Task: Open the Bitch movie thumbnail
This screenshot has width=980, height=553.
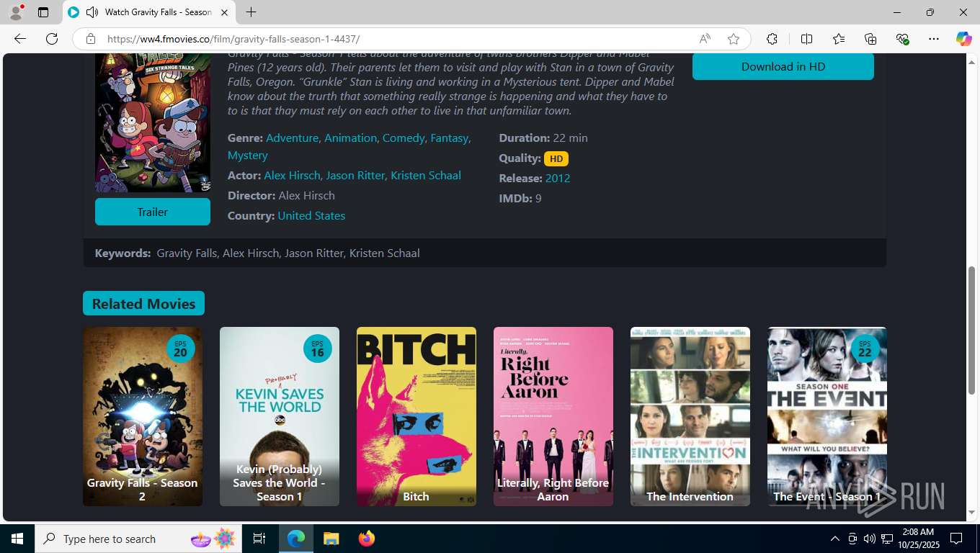Action: click(x=416, y=416)
